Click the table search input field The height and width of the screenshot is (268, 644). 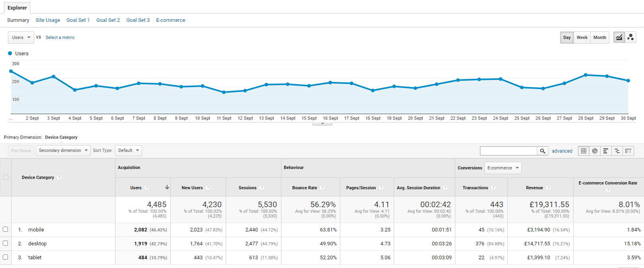[508, 151]
